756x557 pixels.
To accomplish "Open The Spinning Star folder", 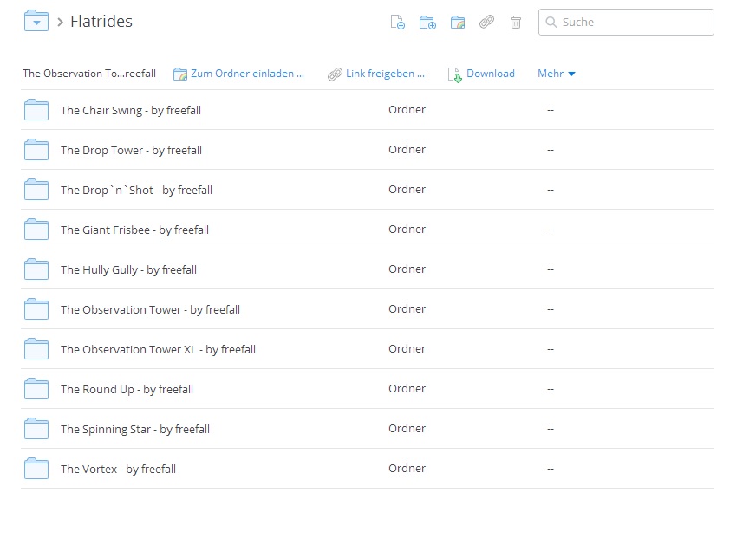I will 134,429.
